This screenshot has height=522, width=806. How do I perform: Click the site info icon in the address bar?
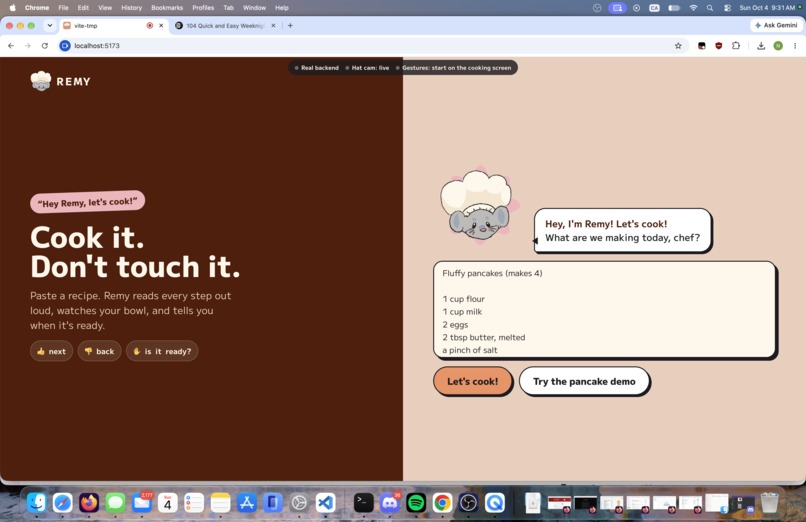point(65,46)
